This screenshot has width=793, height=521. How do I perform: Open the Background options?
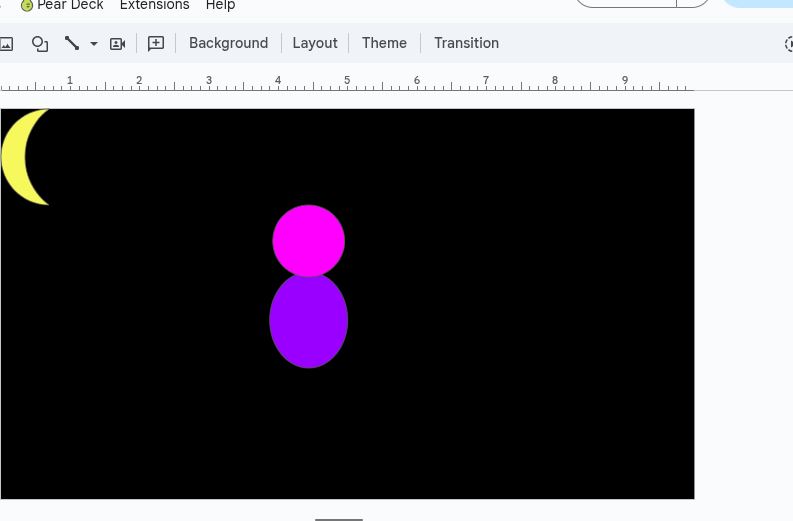[x=228, y=43]
